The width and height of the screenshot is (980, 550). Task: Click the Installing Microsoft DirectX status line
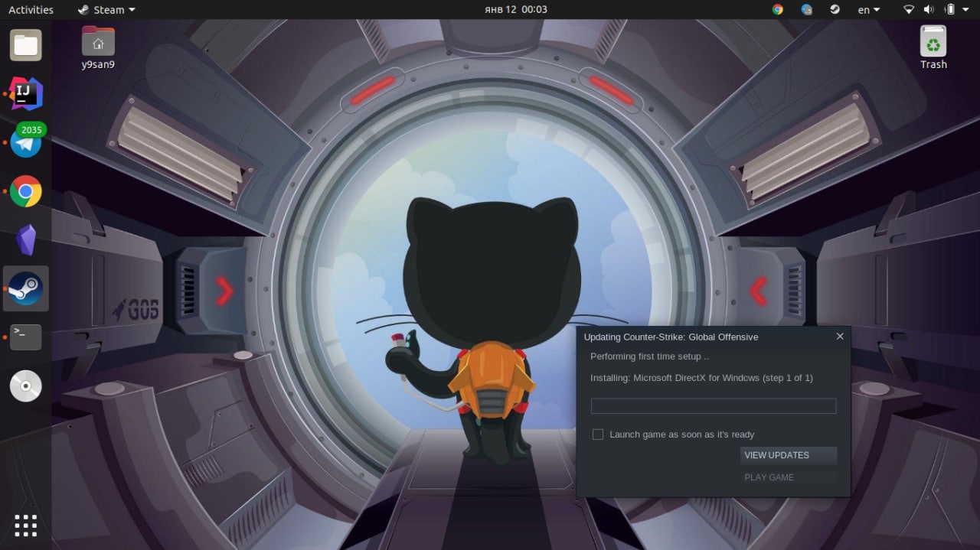click(701, 378)
